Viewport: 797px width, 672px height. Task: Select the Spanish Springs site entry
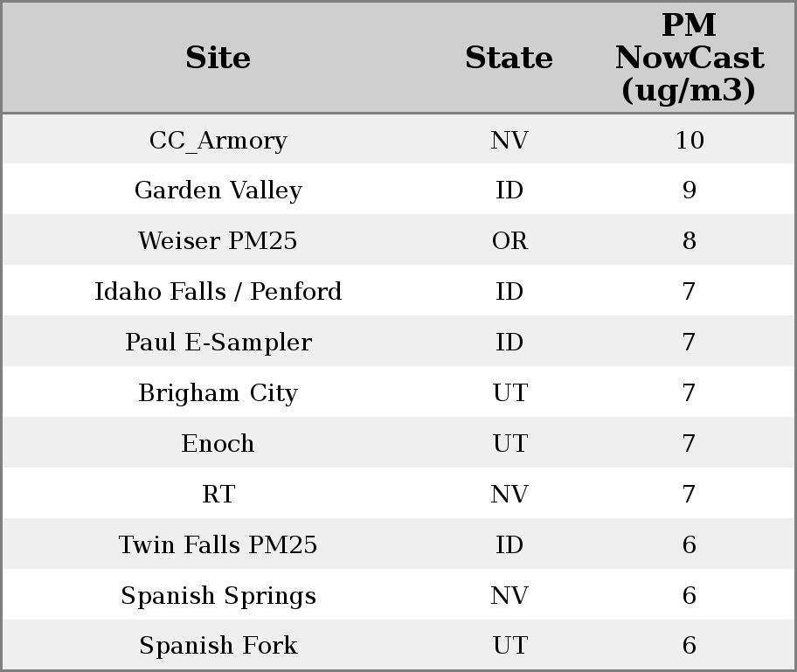[218, 596]
